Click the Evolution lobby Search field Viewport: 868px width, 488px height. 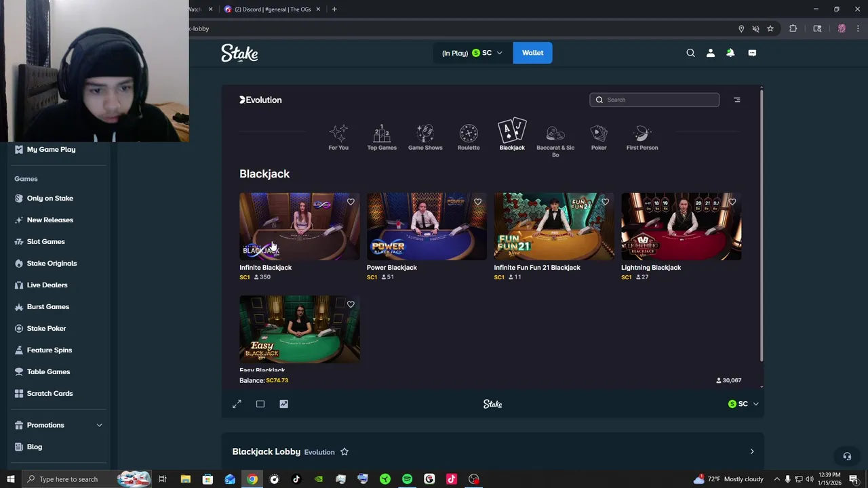point(654,100)
